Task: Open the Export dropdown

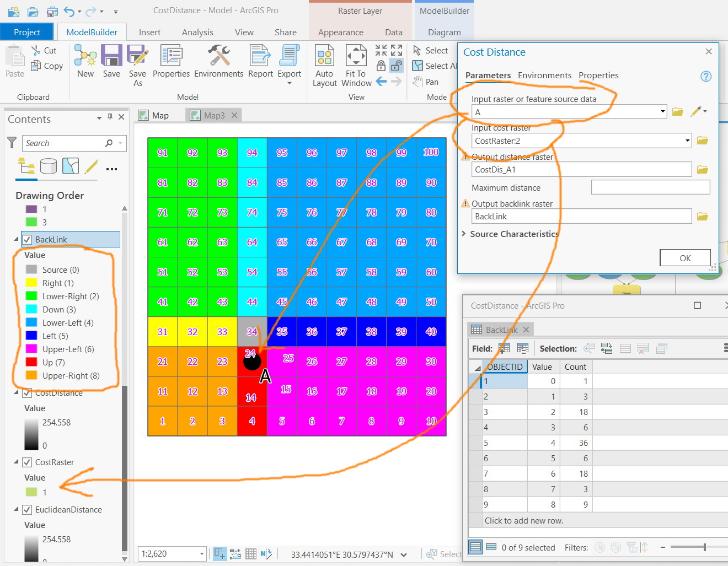Action: click(x=289, y=84)
